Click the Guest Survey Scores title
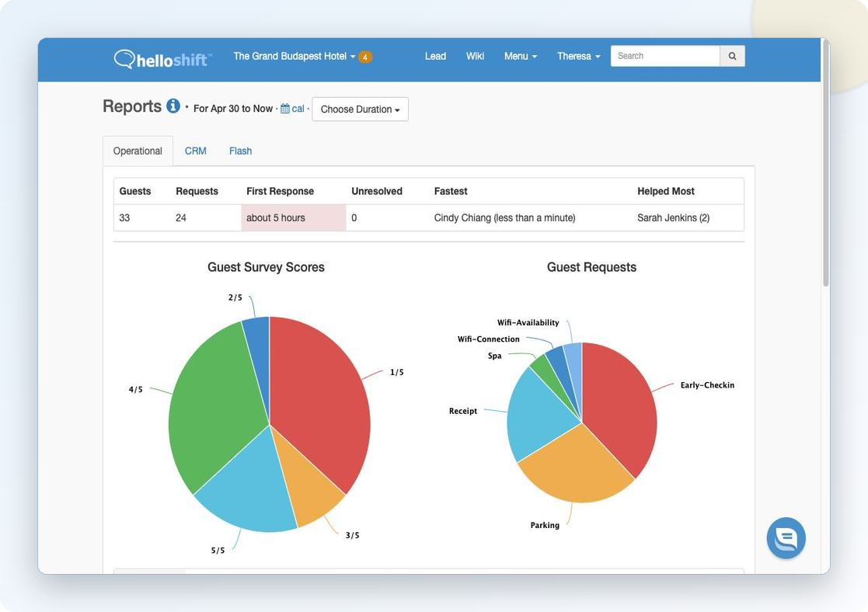This screenshot has width=868, height=612. coord(267,266)
